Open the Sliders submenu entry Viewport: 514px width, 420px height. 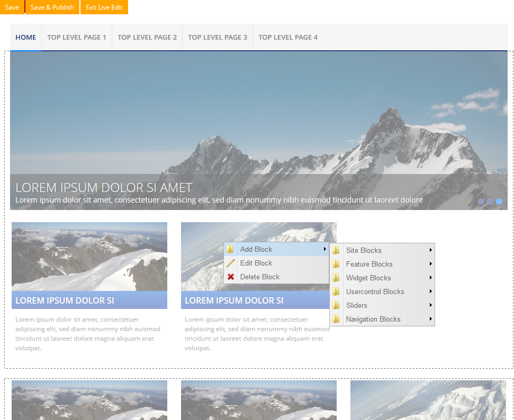click(382, 305)
